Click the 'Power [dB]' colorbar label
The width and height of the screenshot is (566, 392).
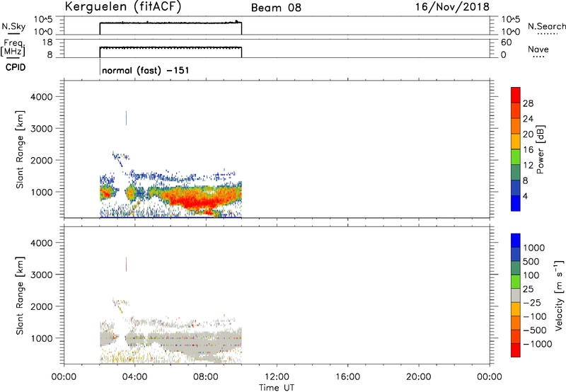point(541,149)
